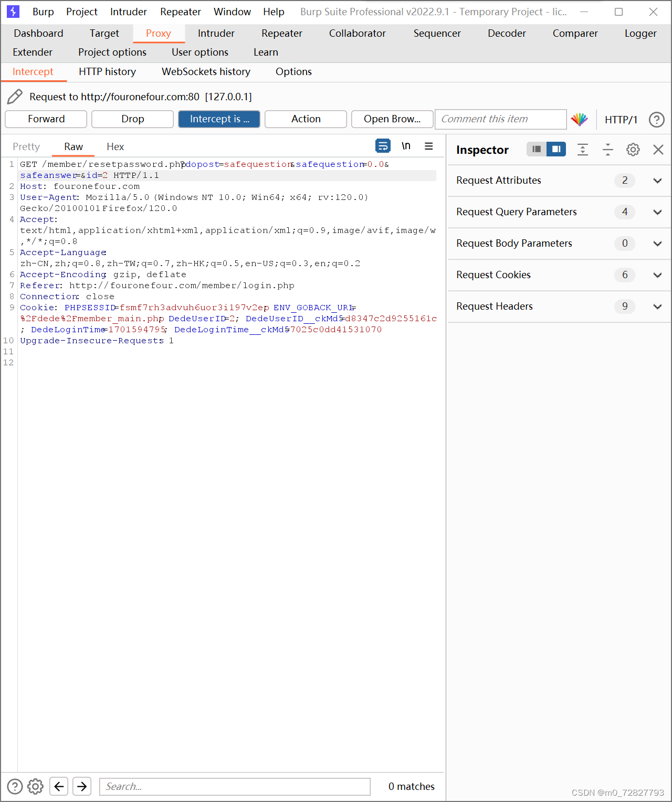The width and height of the screenshot is (672, 802).
Task: Close the Inspector panel
Action: click(658, 150)
